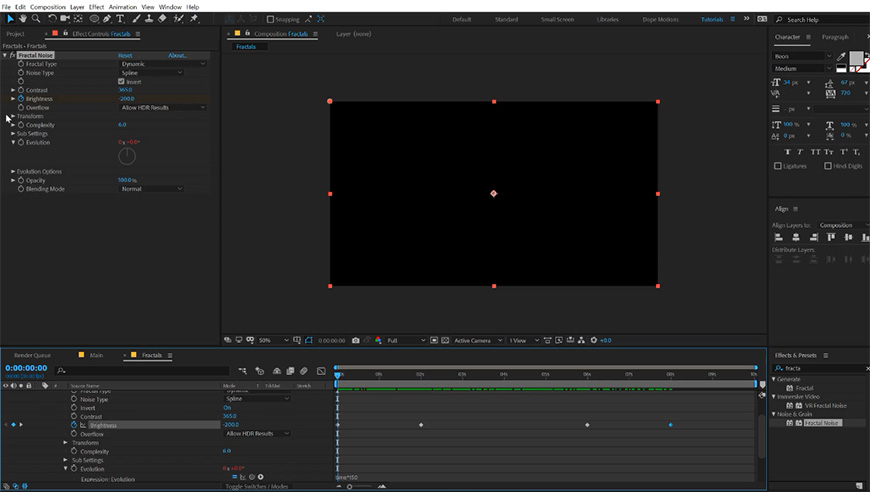870x492 pixels.
Task: Select the Zoom tool magnifier
Action: pyautogui.click(x=35, y=18)
